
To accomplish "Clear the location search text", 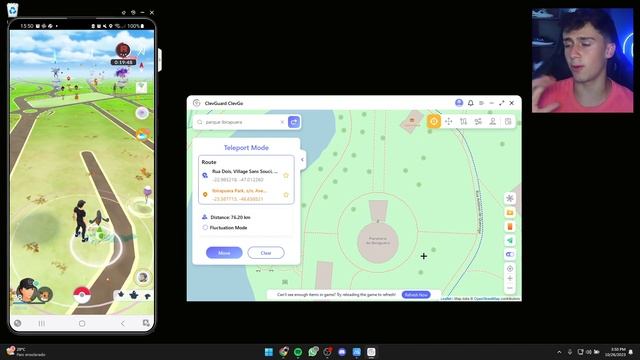I will [282, 122].
